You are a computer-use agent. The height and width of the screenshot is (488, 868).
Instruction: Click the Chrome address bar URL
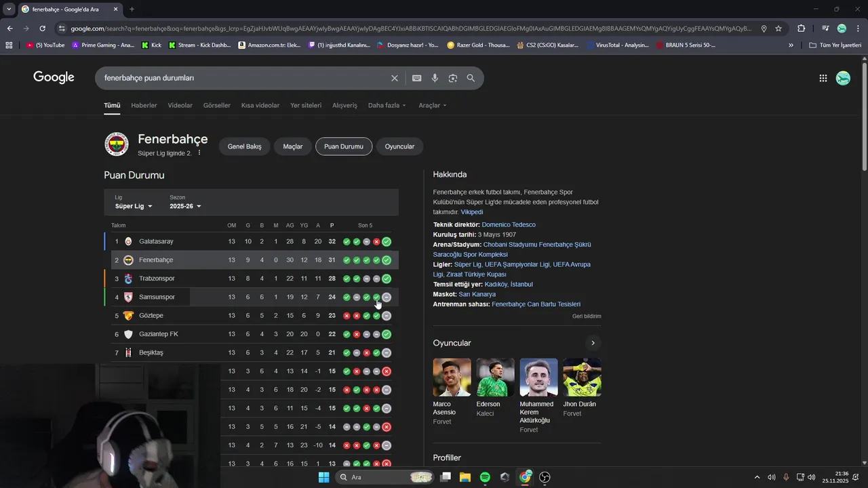[410, 28]
